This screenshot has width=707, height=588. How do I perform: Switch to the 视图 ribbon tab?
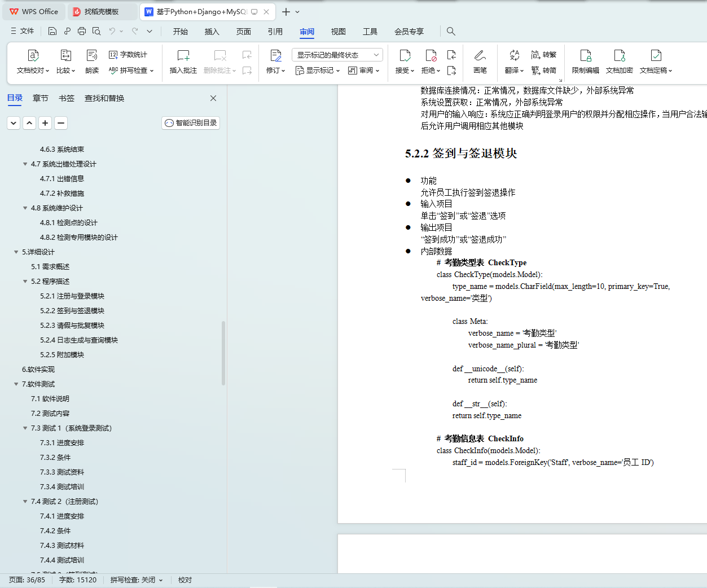coord(339,32)
